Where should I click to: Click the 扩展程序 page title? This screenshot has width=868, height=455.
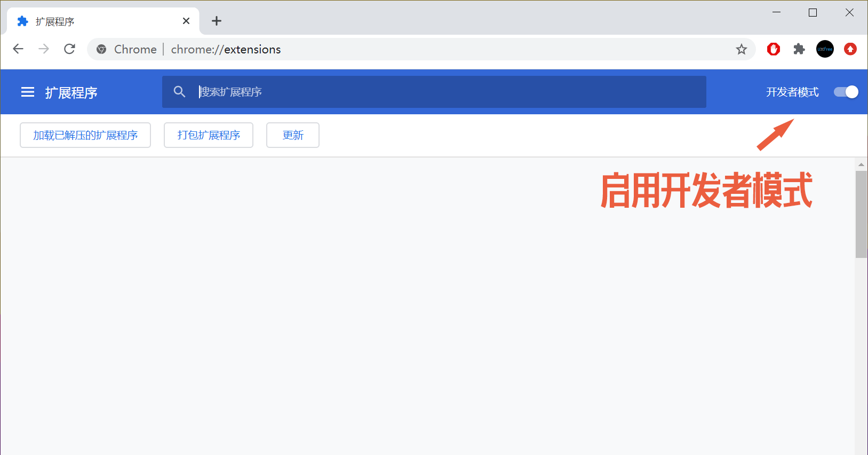point(71,92)
